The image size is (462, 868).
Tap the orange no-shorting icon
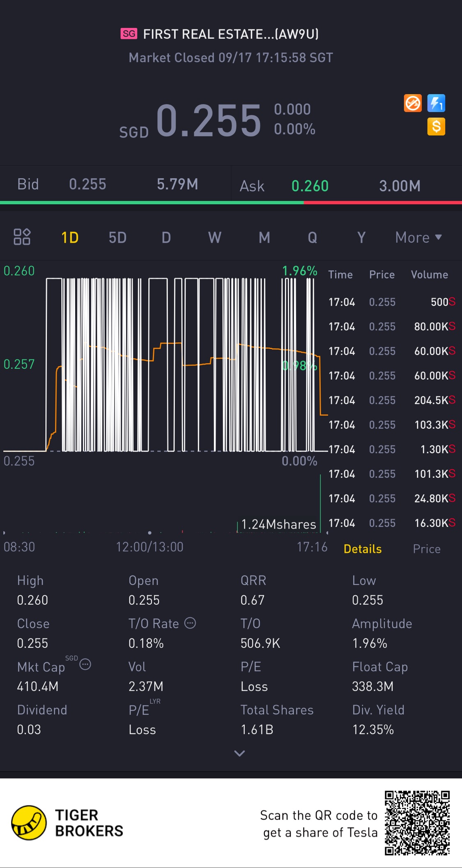(x=413, y=103)
